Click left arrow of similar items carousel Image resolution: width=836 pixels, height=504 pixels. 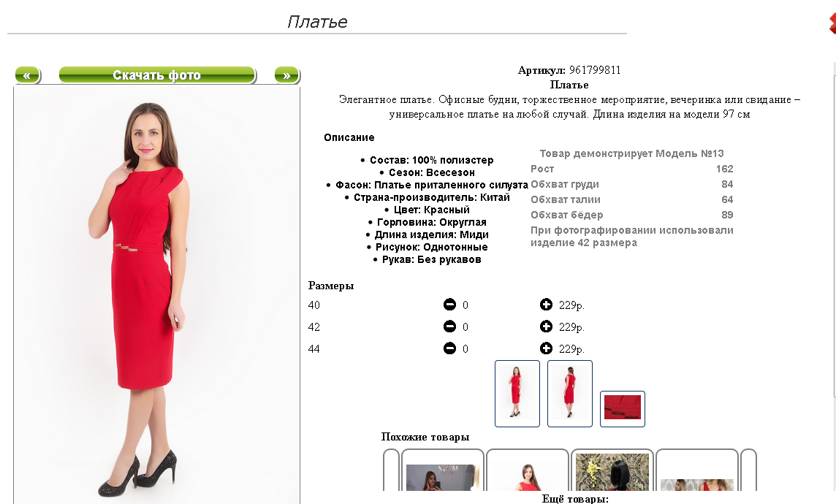pyautogui.click(x=392, y=470)
